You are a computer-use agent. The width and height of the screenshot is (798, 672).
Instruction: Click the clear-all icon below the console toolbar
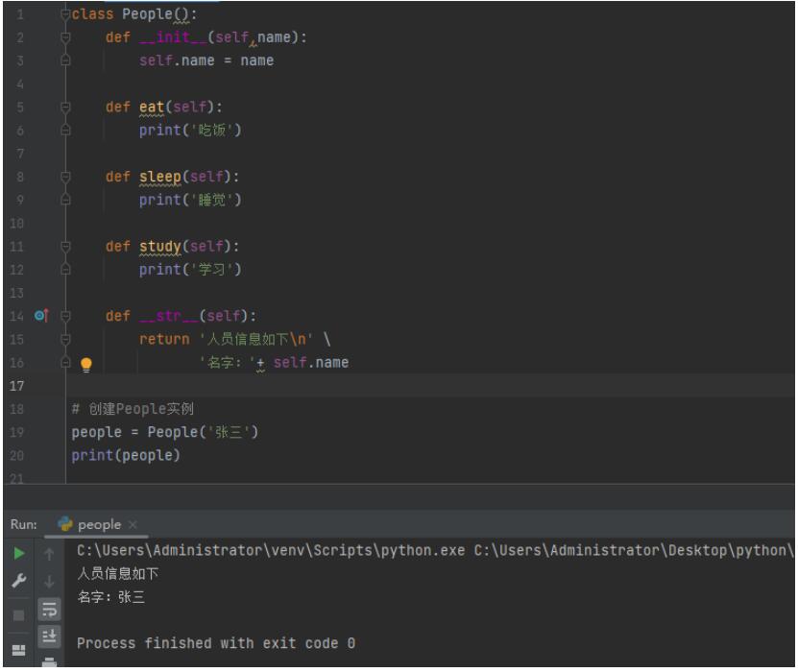49,660
